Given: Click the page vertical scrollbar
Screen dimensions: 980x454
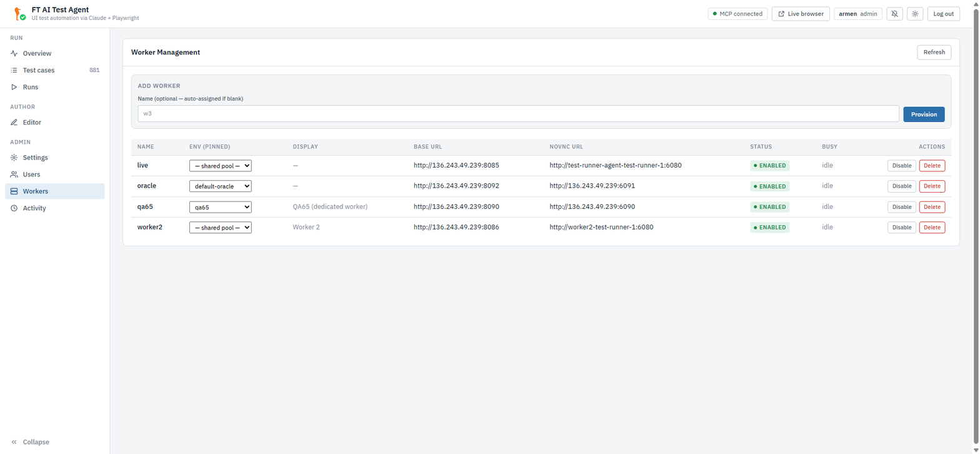Looking at the screenshot, I should 975,227.
